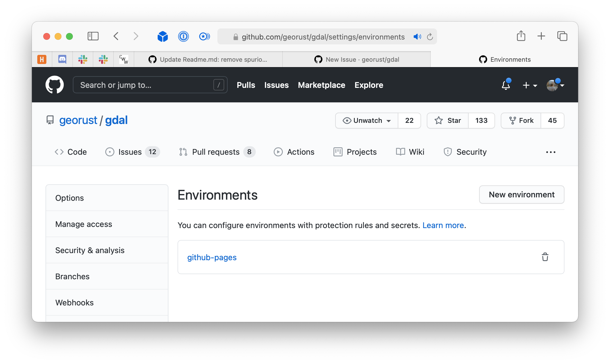Screen dimensions: 610x364
Task: Star the gdal repository
Action: point(447,120)
